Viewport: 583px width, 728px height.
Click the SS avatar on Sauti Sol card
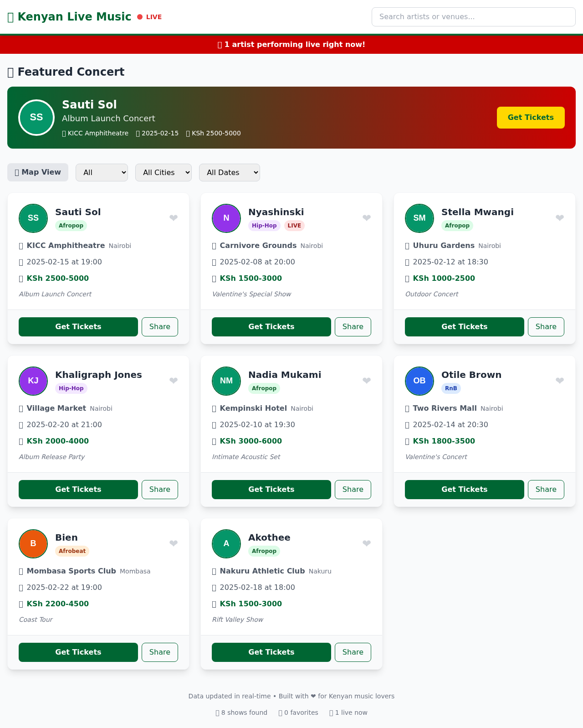[33, 218]
